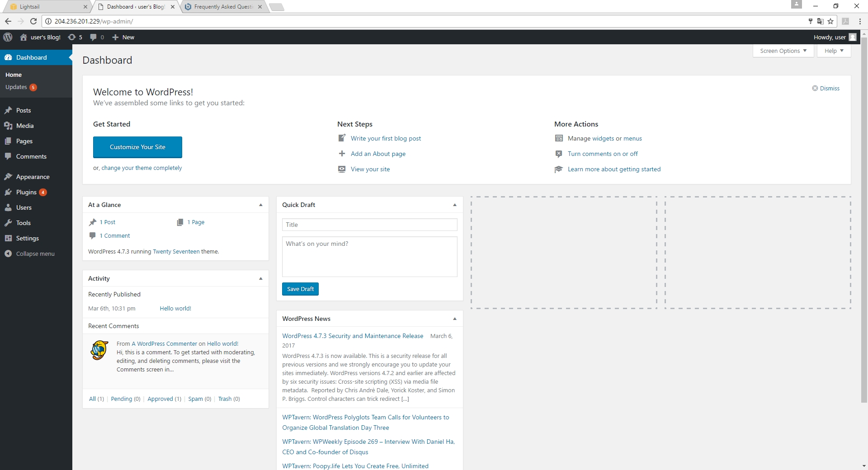
Task: Open the Hello world! recently published post
Action: tap(175, 308)
